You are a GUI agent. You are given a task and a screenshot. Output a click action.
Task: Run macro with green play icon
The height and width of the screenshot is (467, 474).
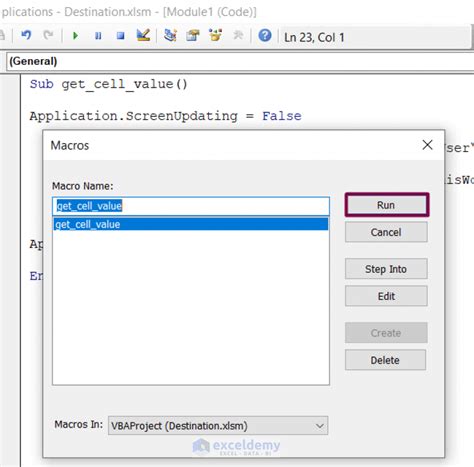(x=75, y=35)
